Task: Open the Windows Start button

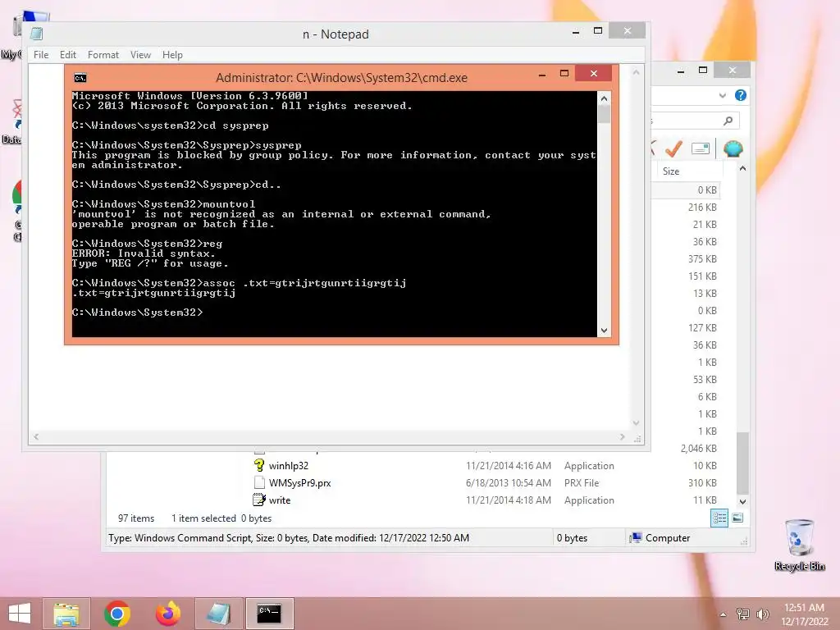Action: [x=19, y=614]
